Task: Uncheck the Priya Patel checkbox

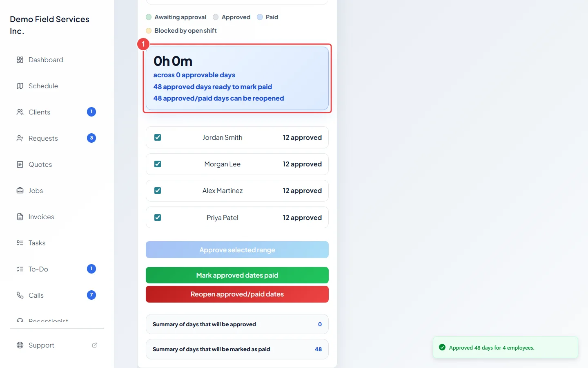Action: [x=158, y=218]
